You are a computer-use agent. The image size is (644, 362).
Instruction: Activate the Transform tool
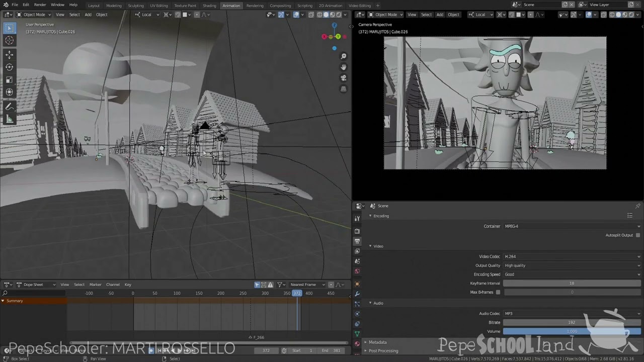click(x=9, y=92)
